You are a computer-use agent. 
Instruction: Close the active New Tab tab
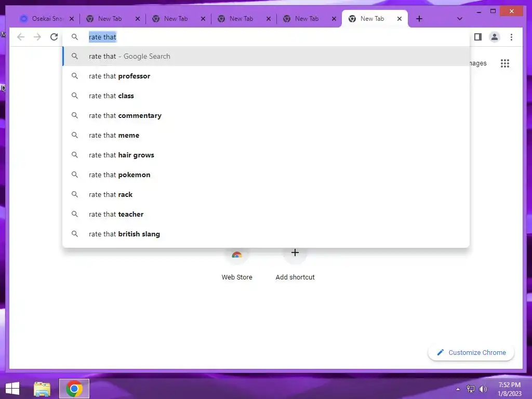(x=400, y=19)
